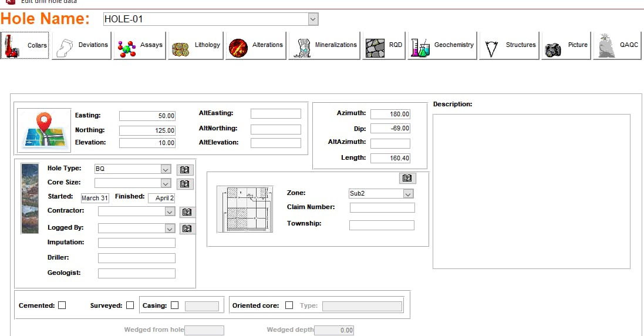Click the map pin location icon
The image size is (644, 336).
(45, 129)
